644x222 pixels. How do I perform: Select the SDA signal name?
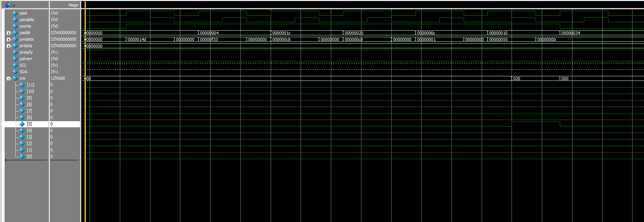pyautogui.click(x=23, y=72)
